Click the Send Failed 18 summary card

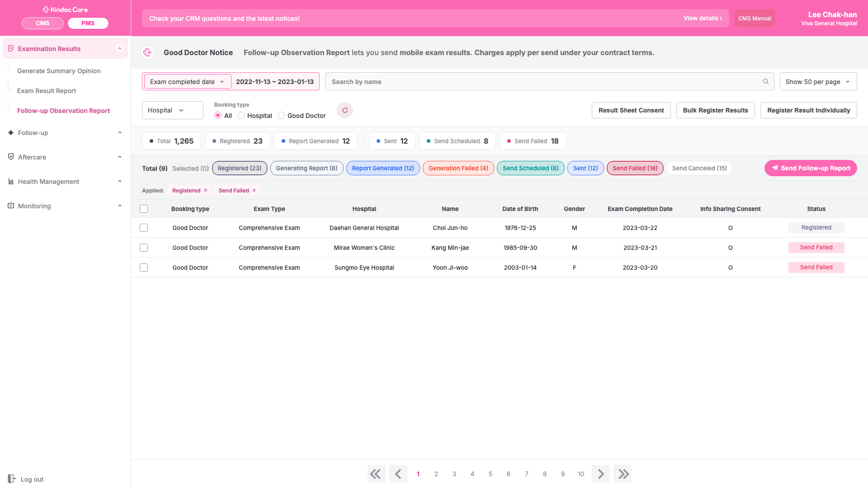click(533, 141)
